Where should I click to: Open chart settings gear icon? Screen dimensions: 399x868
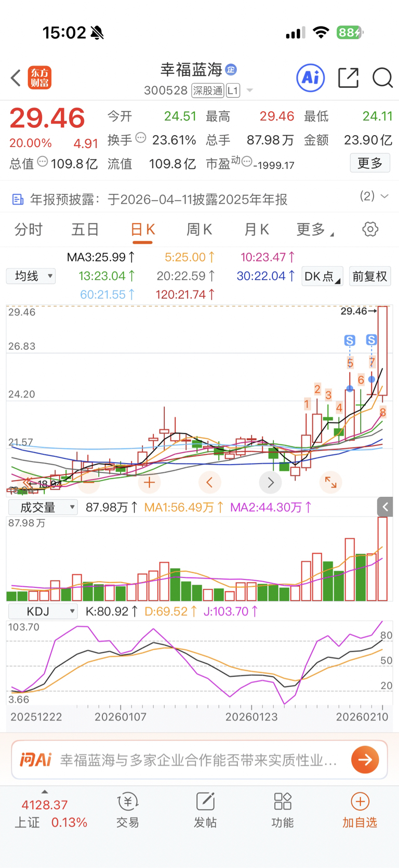tap(370, 229)
